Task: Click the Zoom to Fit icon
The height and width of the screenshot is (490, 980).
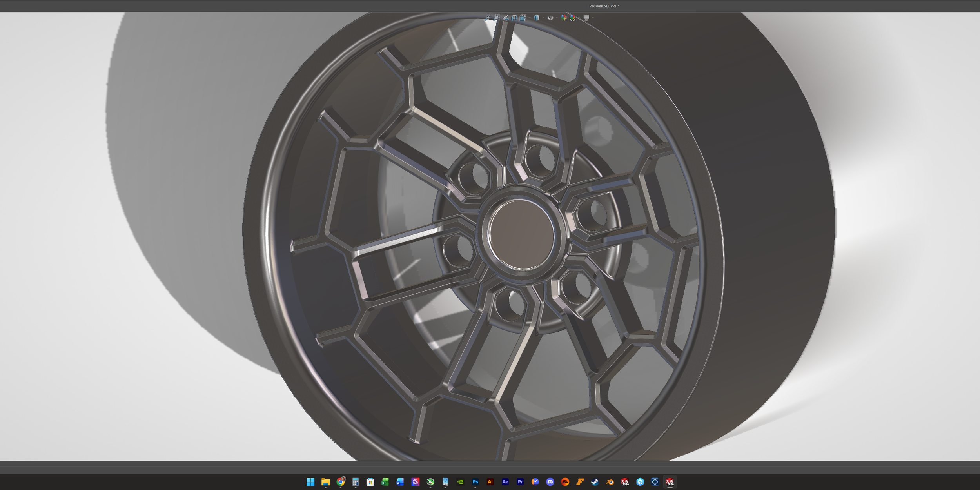Action: [488, 18]
